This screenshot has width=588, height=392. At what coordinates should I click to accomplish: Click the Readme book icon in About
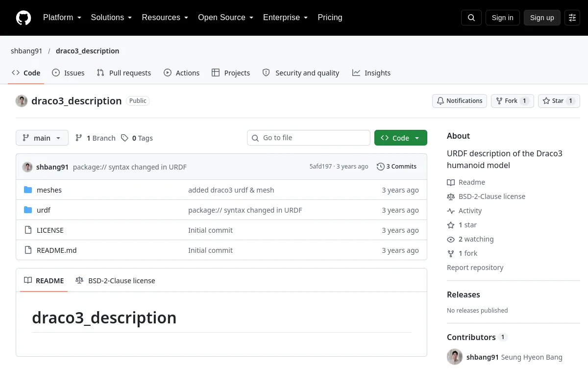pyautogui.click(x=451, y=182)
